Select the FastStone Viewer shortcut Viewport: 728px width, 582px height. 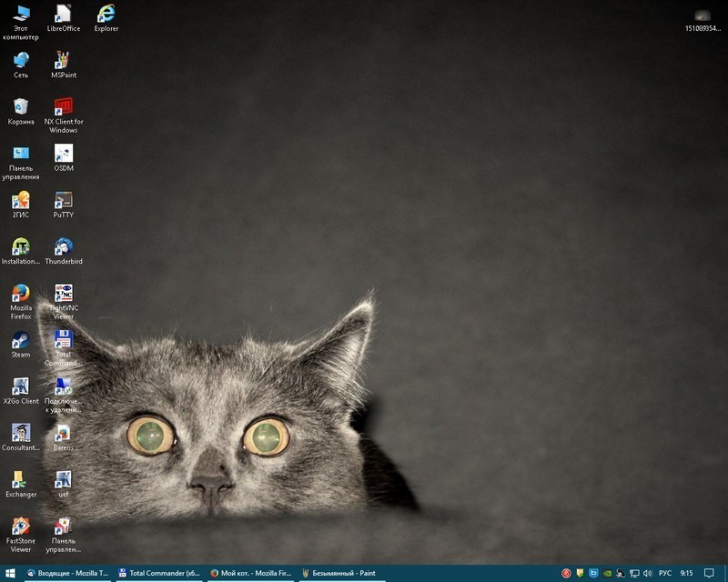tap(20, 527)
